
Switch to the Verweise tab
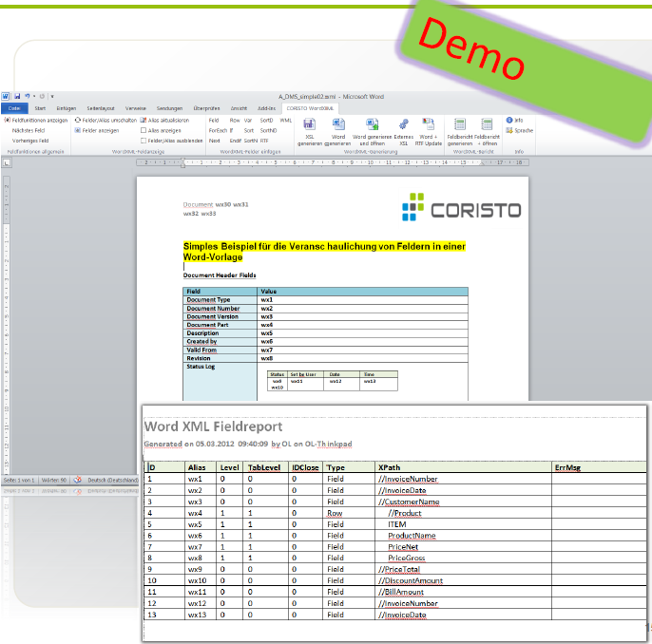(x=136, y=108)
